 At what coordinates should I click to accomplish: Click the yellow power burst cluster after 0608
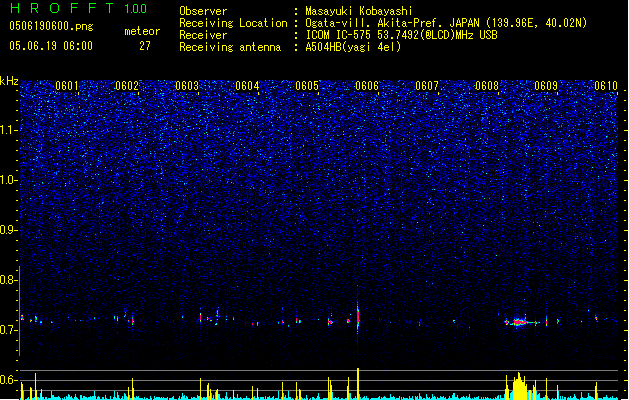[x=519, y=386]
